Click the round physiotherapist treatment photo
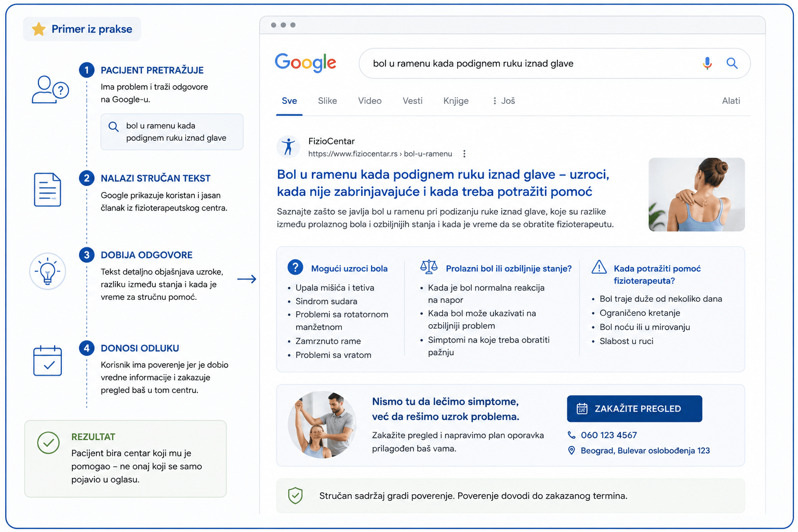This screenshot has height=532, width=798. pos(322,424)
